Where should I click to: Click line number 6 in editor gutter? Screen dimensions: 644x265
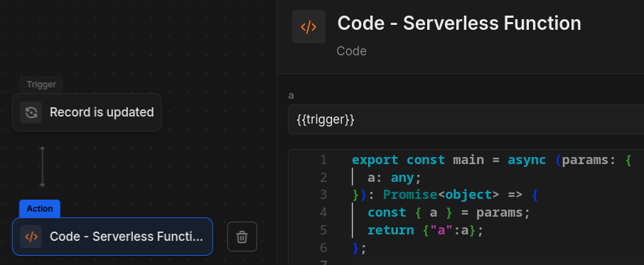323,248
